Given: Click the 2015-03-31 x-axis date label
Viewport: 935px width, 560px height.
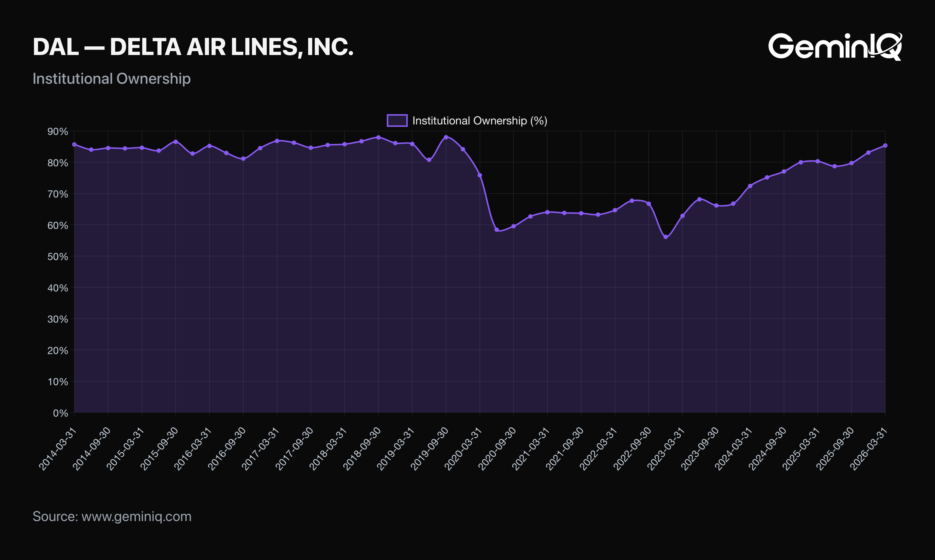Looking at the screenshot, I should [125, 449].
